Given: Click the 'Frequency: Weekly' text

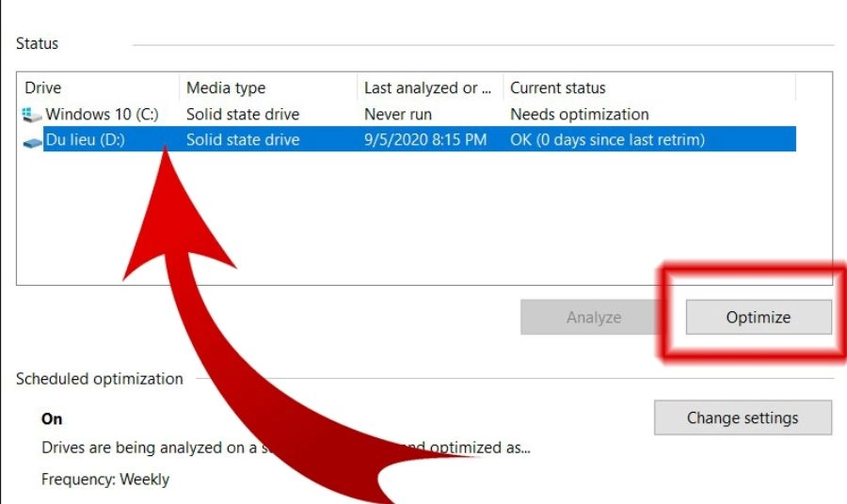Looking at the screenshot, I should (105, 480).
